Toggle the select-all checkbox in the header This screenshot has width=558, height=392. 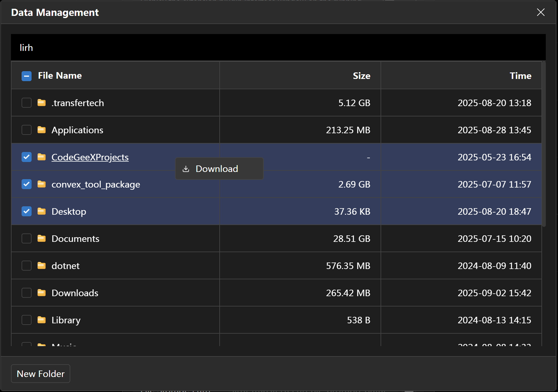[27, 76]
